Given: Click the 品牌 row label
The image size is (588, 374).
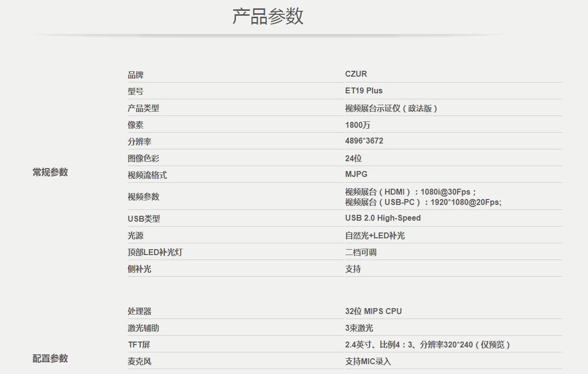Looking at the screenshot, I should (135, 75).
